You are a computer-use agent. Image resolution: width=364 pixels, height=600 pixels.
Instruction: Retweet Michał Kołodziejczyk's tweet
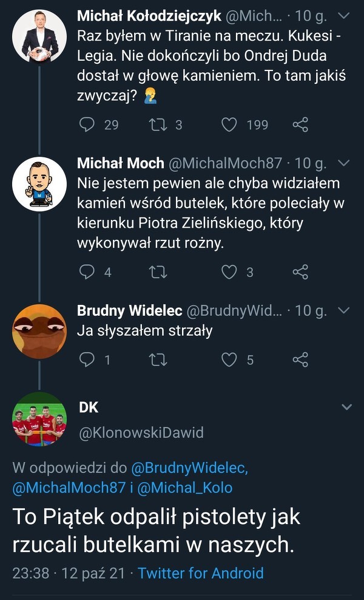tap(158, 125)
